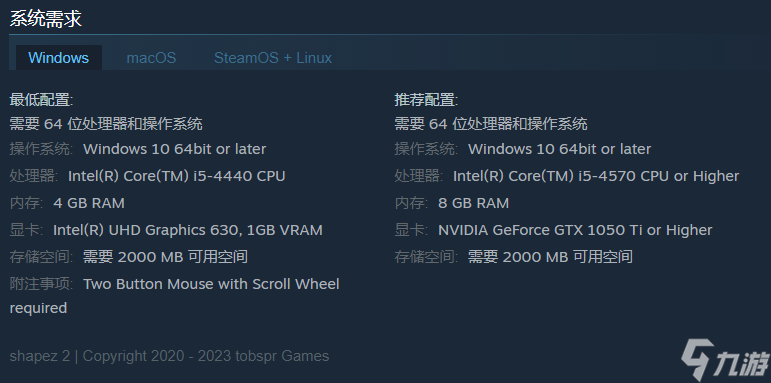Viewport: 771px width, 383px height.
Task: Click Two Button Mouse with Scroll Wheel note
Action: 211,284
